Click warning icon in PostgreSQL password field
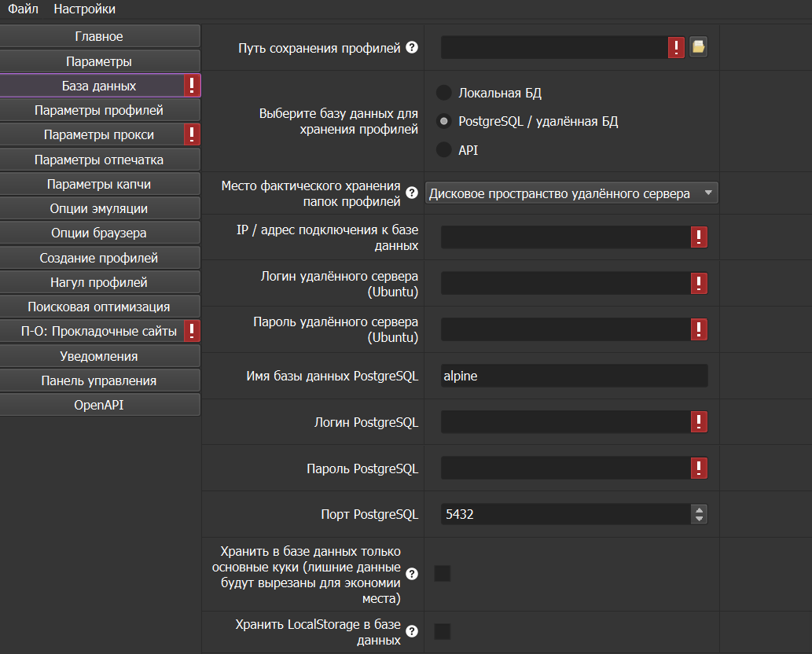 [698, 469]
